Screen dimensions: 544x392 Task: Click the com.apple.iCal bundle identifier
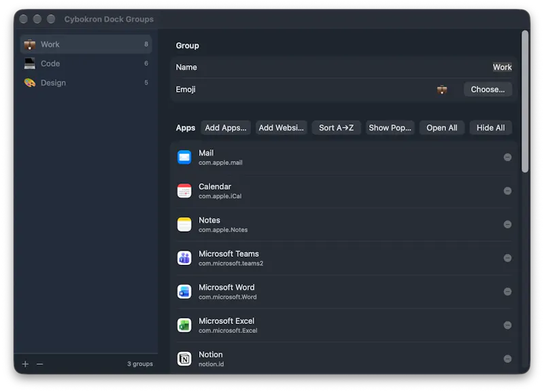[x=220, y=196]
